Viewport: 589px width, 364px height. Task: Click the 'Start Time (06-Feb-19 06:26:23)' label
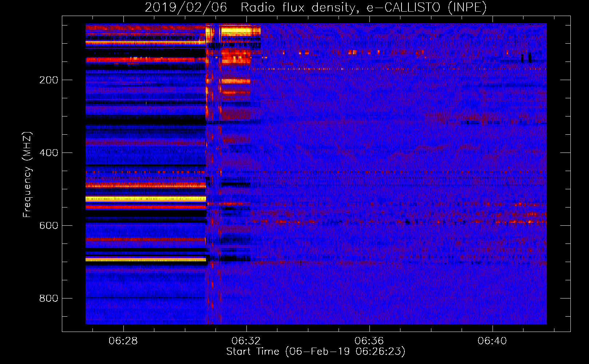tap(316, 352)
